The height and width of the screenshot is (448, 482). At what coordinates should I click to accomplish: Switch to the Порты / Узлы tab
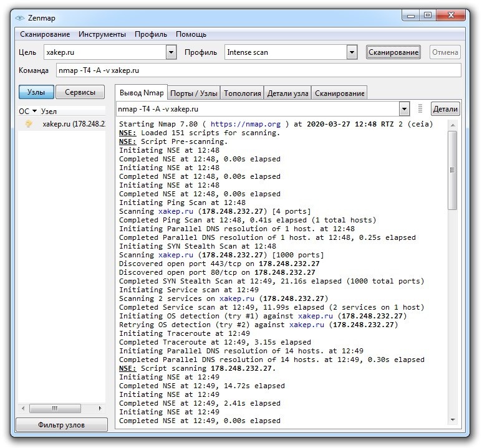click(194, 93)
